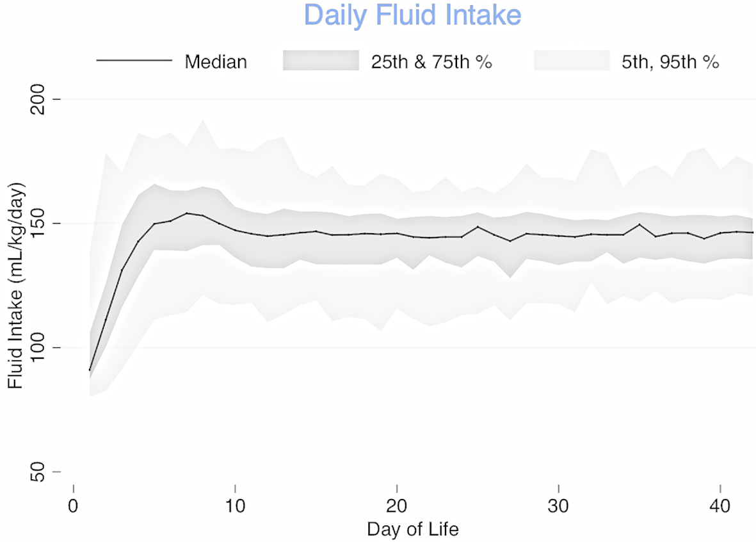Click the 5th, 95th % legend label

click(x=670, y=62)
